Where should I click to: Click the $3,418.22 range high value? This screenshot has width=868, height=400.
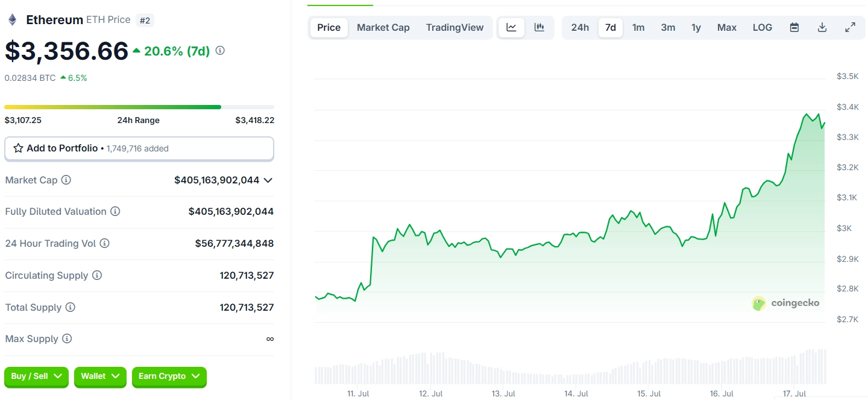tap(255, 120)
